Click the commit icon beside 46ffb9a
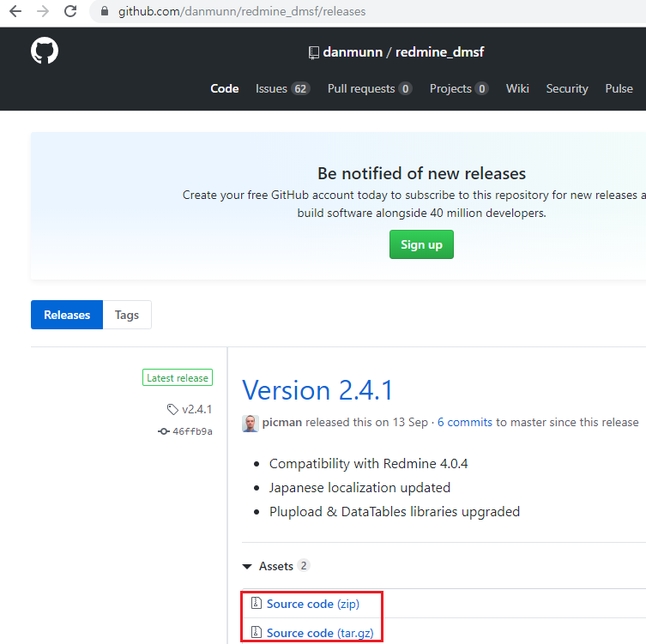Image resolution: width=646 pixels, height=644 pixels. click(x=164, y=431)
